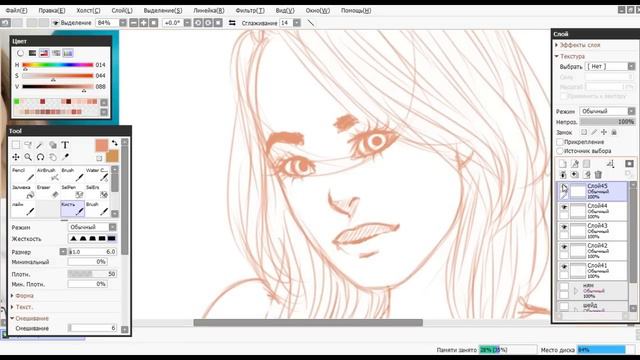Adjust the Hue slider

pyautogui.click(x=58, y=65)
